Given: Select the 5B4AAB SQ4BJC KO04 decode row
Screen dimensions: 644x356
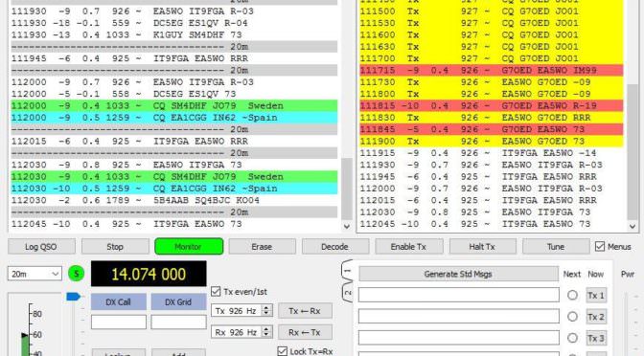Looking at the screenshot, I should click(x=174, y=201).
